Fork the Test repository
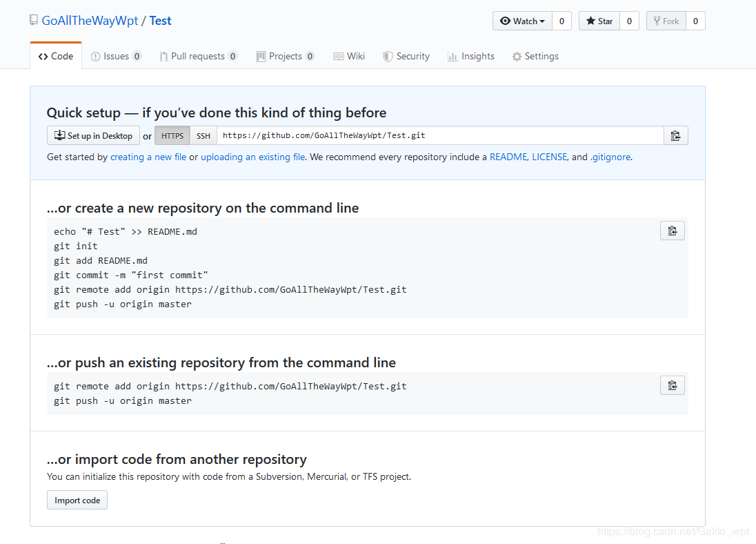The height and width of the screenshot is (544, 756). point(666,21)
